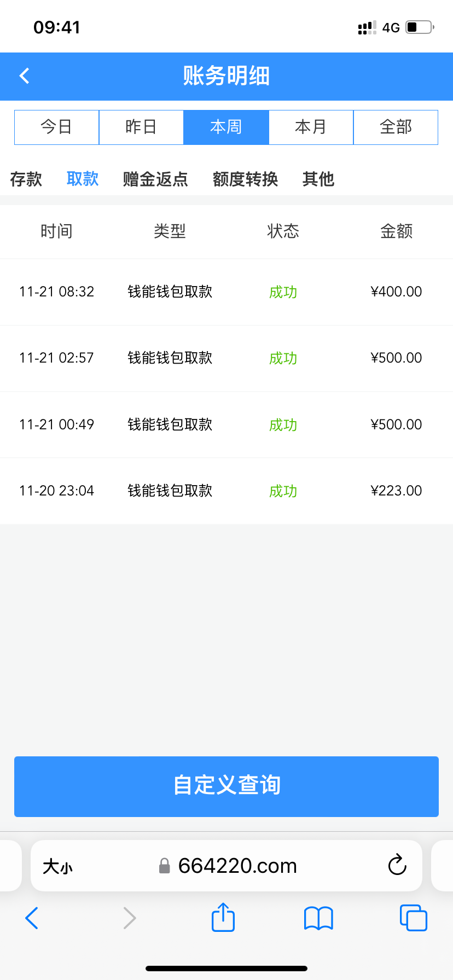Switch to the 昨日 date filter
The width and height of the screenshot is (453, 980).
(141, 127)
